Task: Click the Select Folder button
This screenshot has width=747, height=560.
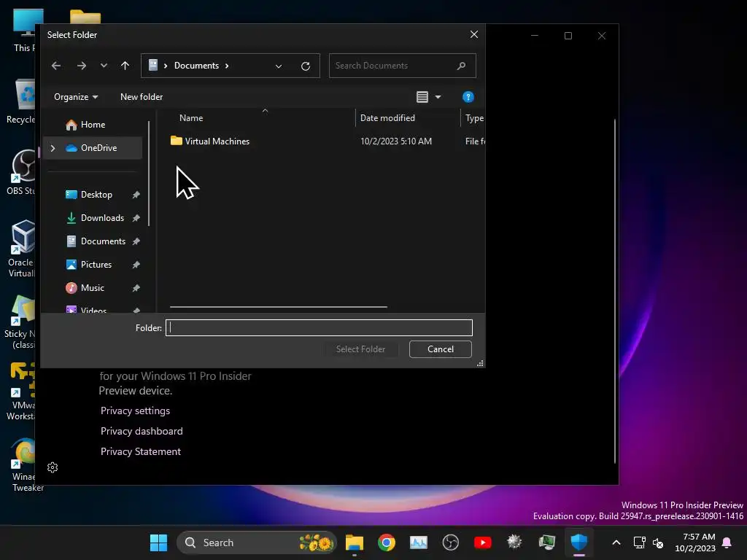Action: coord(360,349)
